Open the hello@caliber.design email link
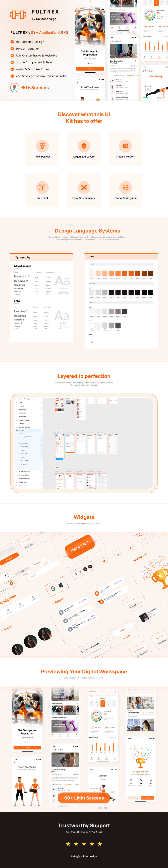This screenshot has height=868, width=168. pos(84,856)
